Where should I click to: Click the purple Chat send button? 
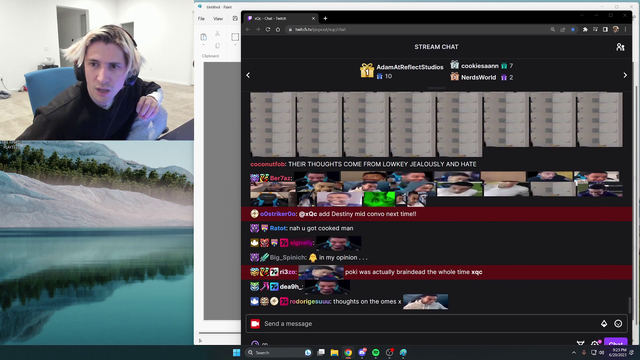[616, 342]
